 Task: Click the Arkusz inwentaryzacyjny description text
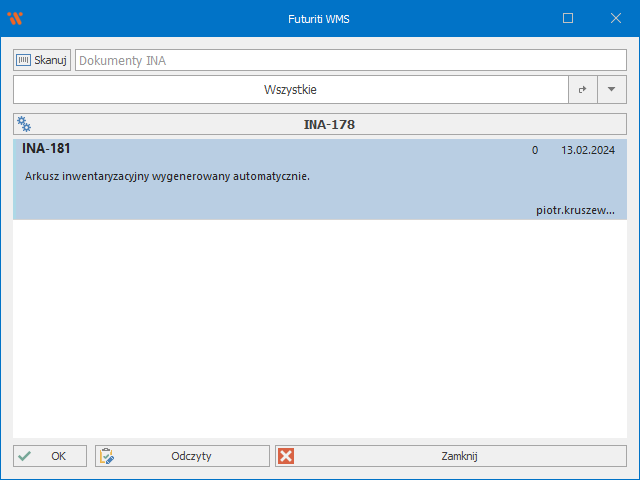coord(167,176)
